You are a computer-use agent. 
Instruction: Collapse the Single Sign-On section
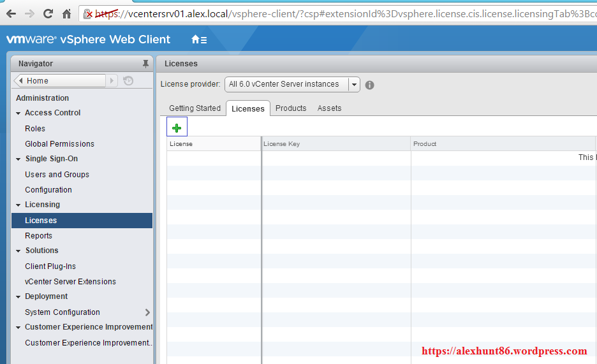pyautogui.click(x=18, y=159)
